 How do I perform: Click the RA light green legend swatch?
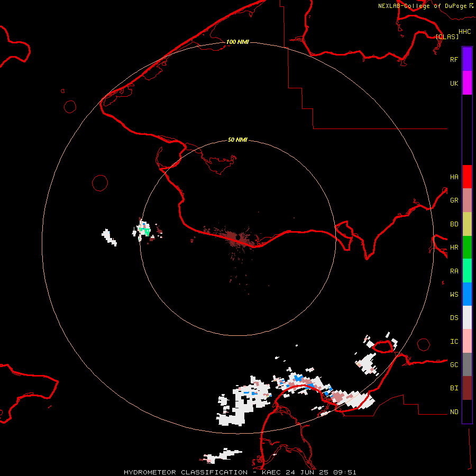[x=467, y=271]
